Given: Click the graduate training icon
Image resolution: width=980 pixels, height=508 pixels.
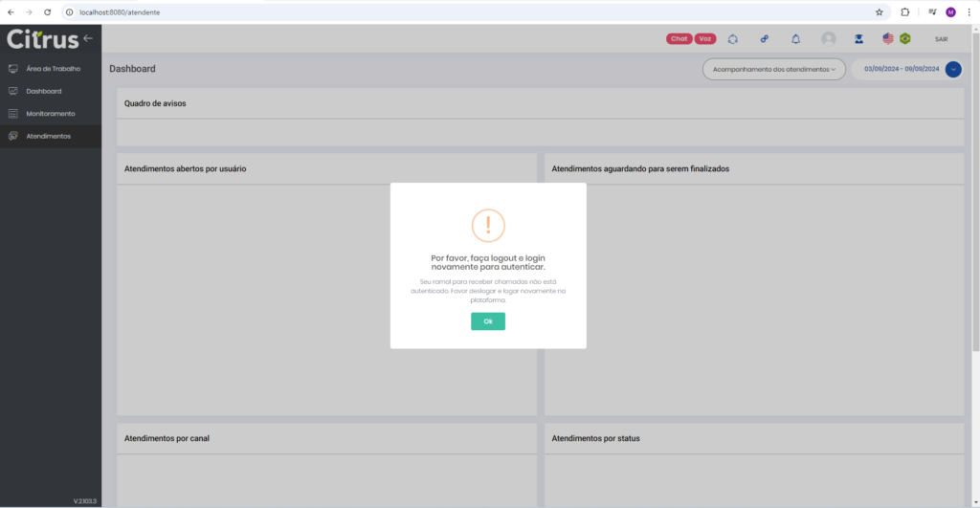Looking at the screenshot, I should point(858,39).
